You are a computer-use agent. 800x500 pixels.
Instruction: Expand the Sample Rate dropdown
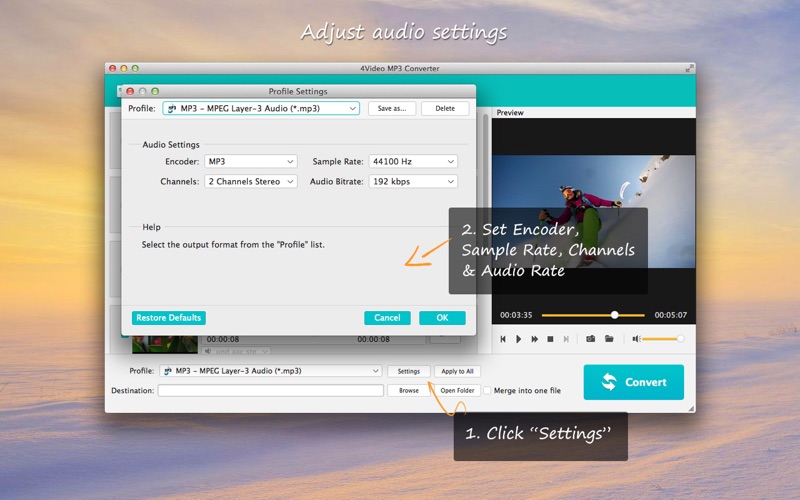point(413,161)
